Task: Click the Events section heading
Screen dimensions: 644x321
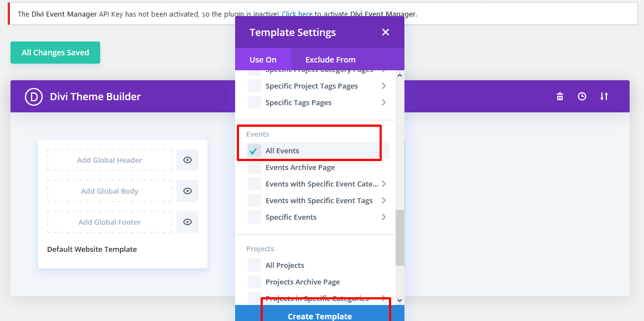Action: (x=257, y=134)
